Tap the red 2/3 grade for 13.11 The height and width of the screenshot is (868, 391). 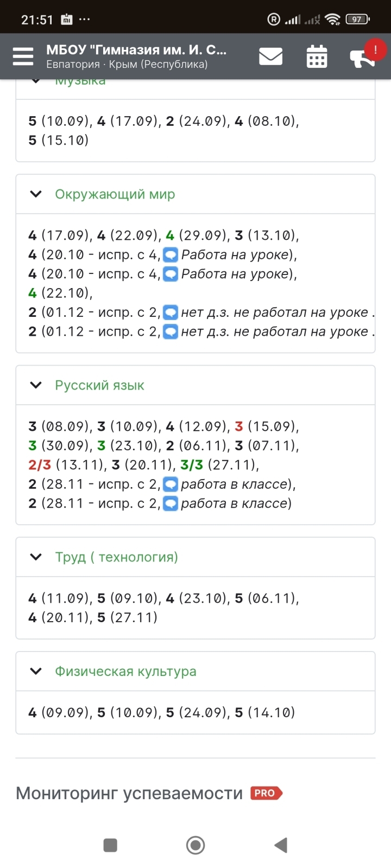pos(40,465)
